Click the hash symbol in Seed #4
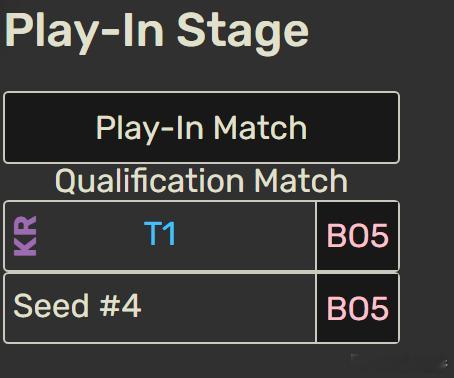This screenshot has width=454, height=378. click(x=108, y=306)
